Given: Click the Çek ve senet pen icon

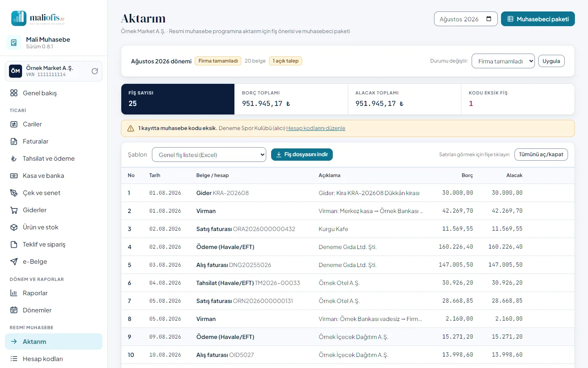Looking at the screenshot, I should point(14,193).
